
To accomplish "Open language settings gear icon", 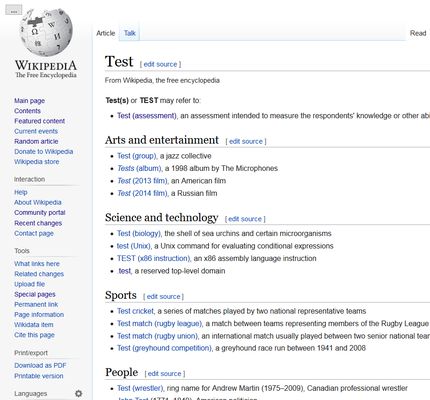I will coord(78,394).
